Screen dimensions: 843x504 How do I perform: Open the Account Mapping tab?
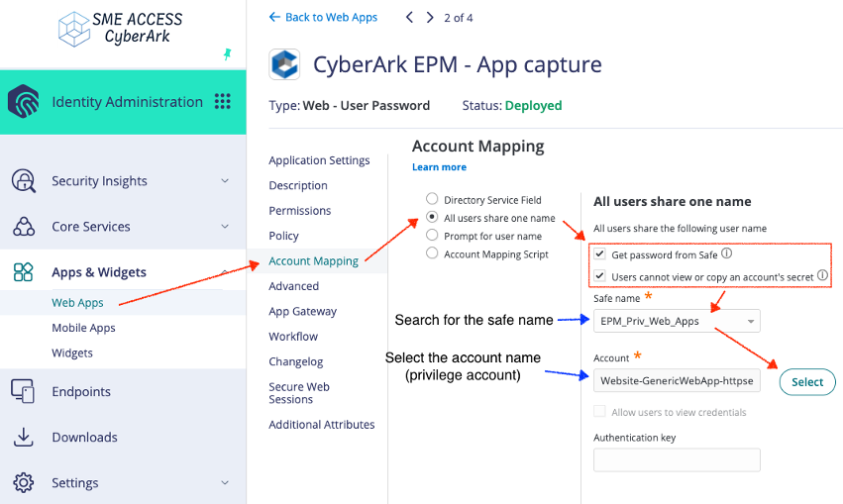pyautogui.click(x=313, y=261)
